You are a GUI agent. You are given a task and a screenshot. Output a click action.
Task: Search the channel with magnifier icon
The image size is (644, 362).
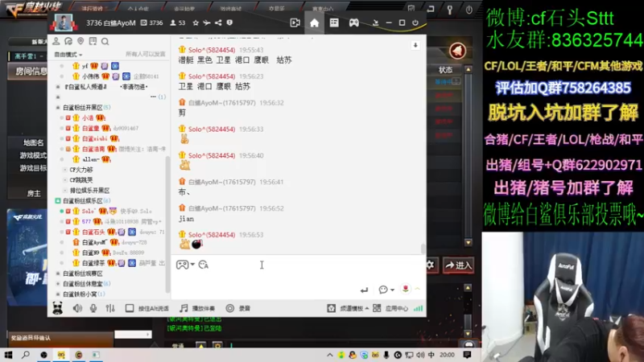(105, 42)
